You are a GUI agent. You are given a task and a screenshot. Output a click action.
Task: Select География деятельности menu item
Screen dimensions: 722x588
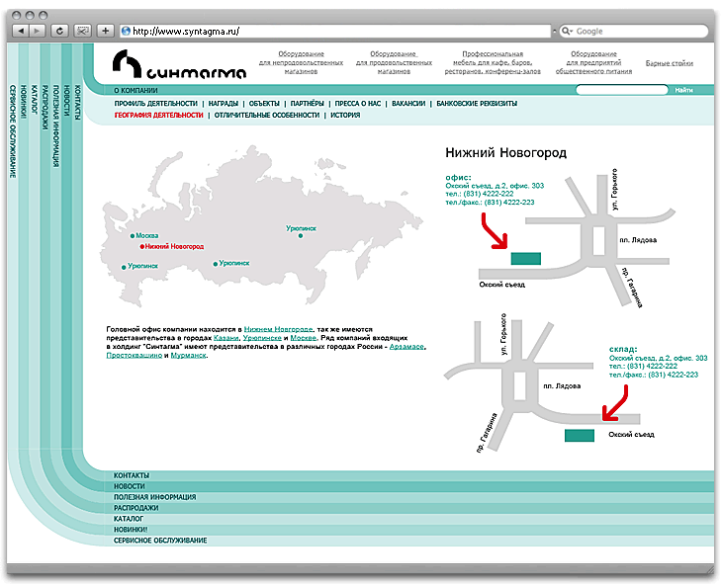(158, 115)
